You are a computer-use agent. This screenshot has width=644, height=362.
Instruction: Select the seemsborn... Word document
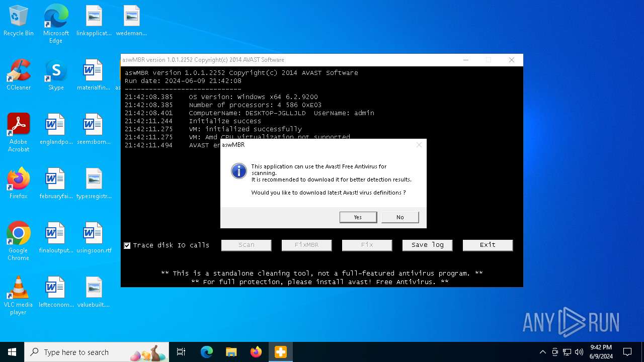tap(94, 130)
